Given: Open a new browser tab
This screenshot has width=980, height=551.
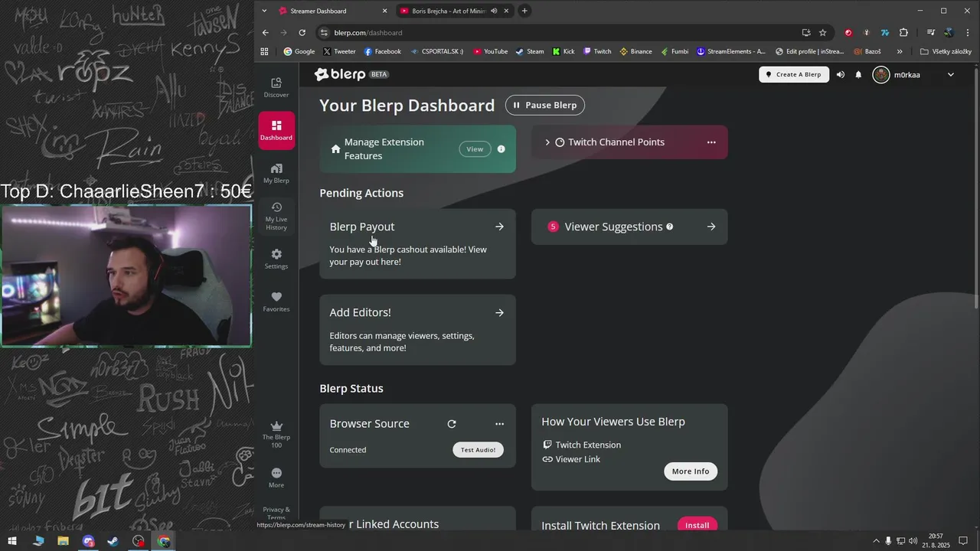Looking at the screenshot, I should tap(524, 11).
